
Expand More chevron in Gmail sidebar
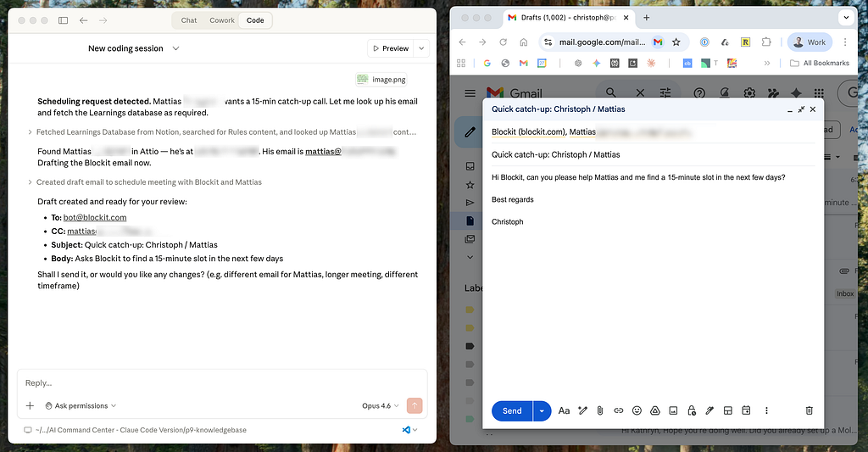tap(470, 257)
